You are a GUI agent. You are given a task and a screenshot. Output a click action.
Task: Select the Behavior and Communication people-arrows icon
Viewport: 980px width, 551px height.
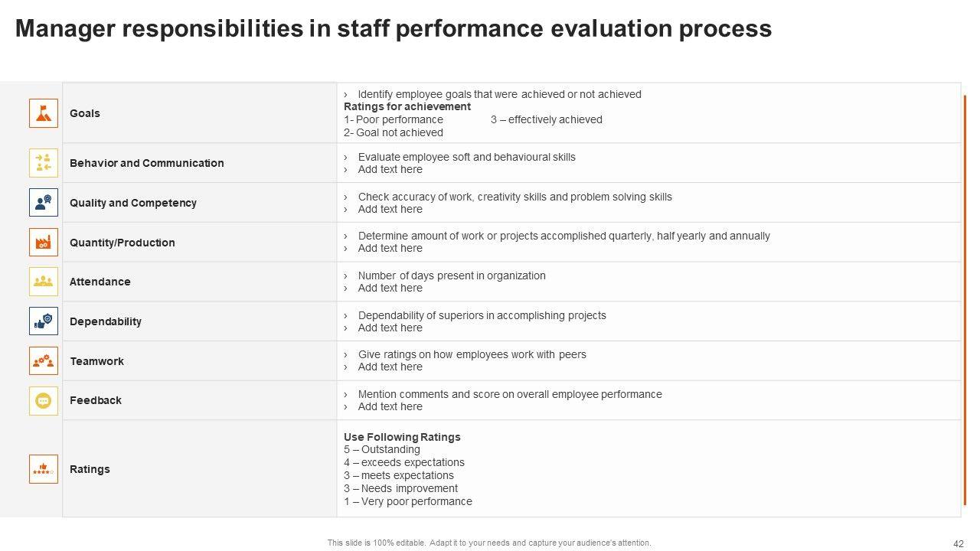(44, 163)
